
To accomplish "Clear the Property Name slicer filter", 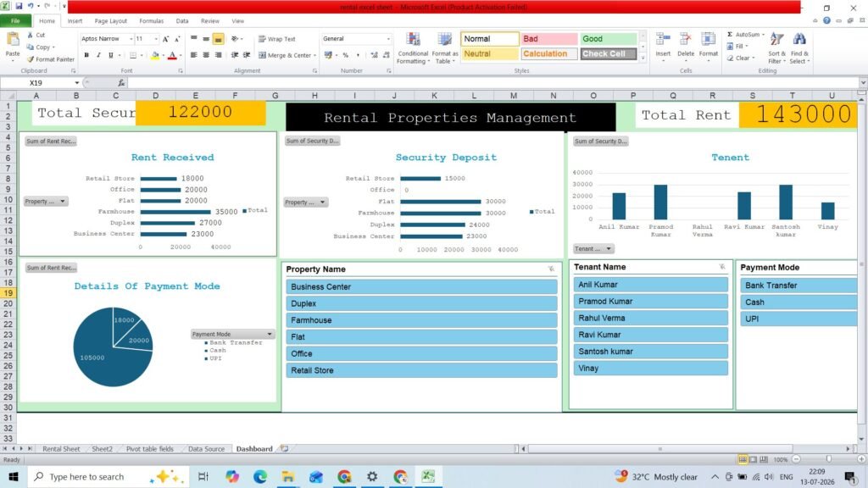I will click(551, 269).
